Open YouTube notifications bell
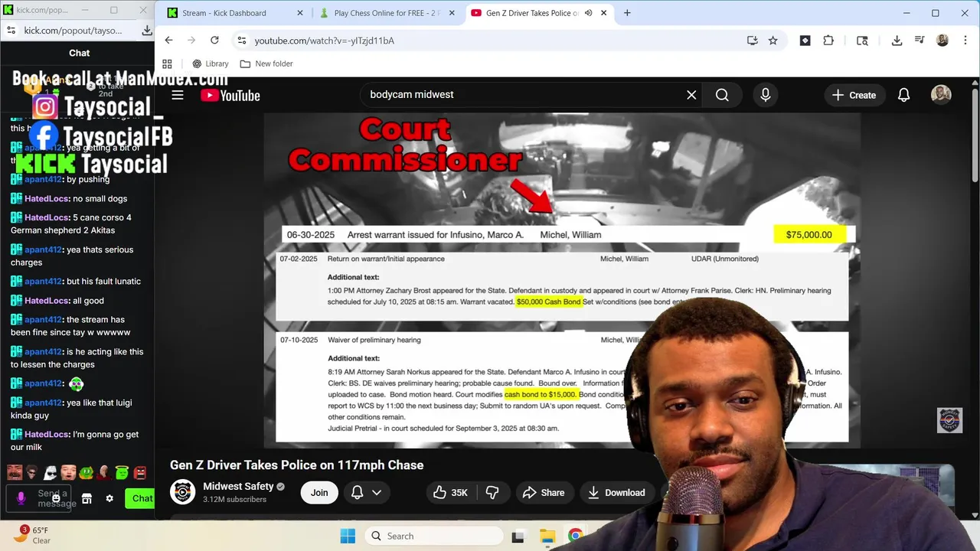Image resolution: width=980 pixels, height=551 pixels. (903, 95)
